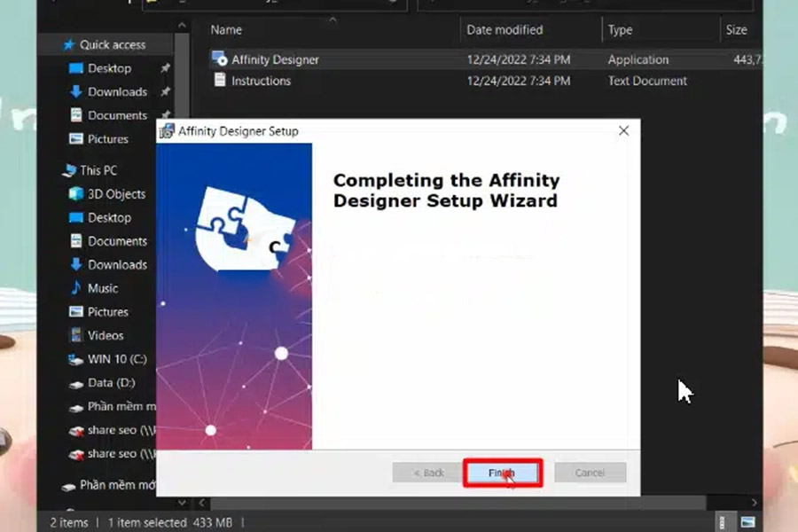
Task: Click the This PC computer icon
Action: point(68,170)
